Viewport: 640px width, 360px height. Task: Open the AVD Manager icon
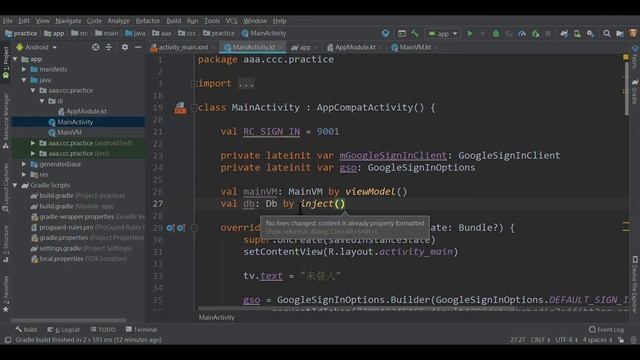[x=577, y=33]
